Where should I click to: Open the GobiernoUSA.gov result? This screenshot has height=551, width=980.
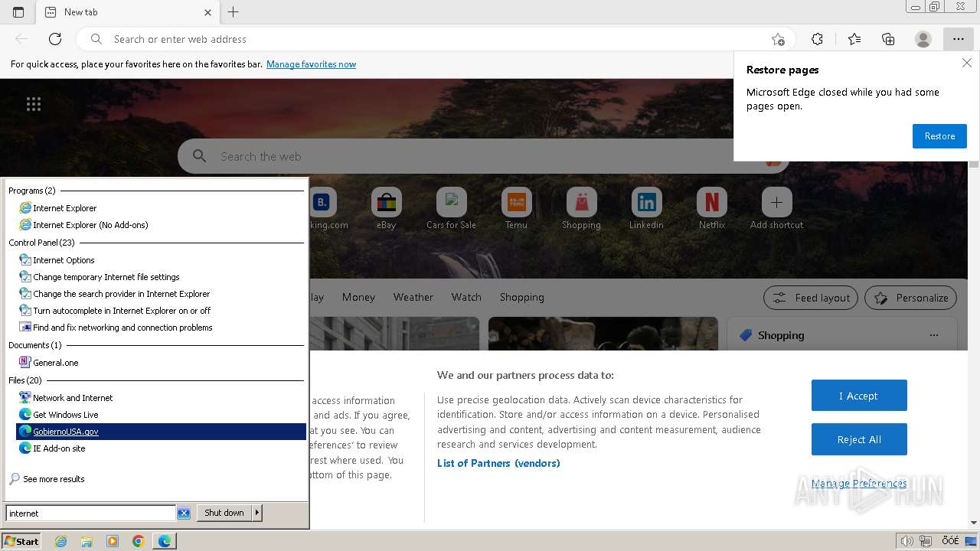coord(161,432)
